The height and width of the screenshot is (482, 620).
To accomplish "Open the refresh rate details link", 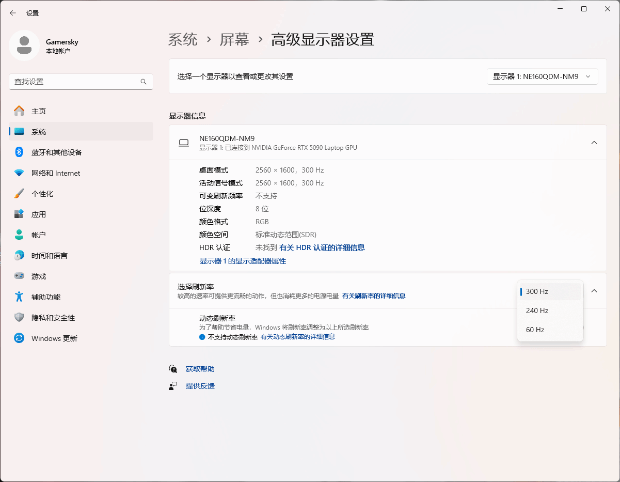I will pyautogui.click(x=374, y=296).
